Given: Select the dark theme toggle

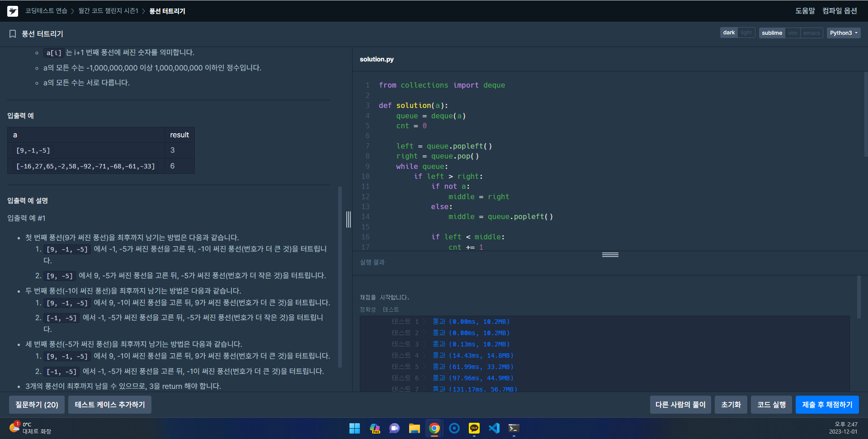Looking at the screenshot, I should pyautogui.click(x=729, y=33).
